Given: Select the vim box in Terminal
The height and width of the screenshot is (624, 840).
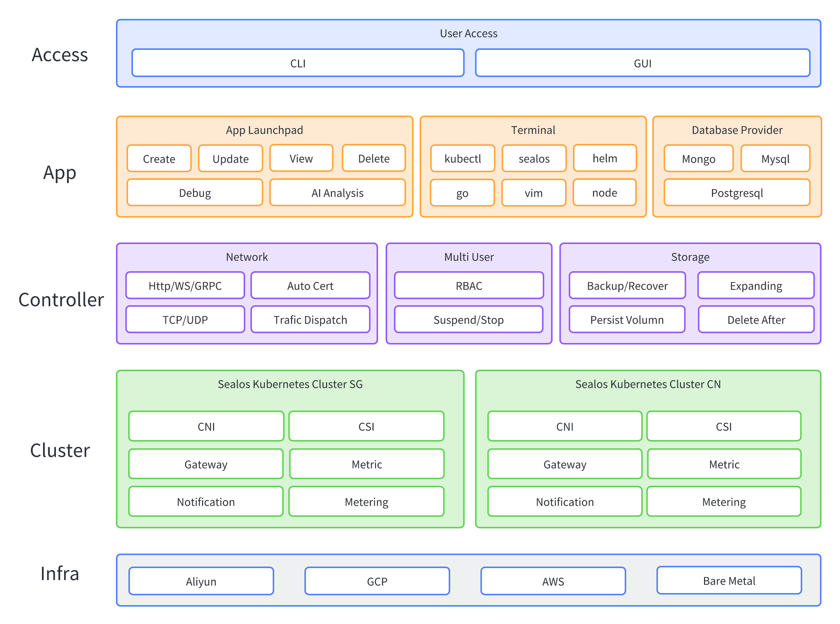Looking at the screenshot, I should pyautogui.click(x=533, y=193).
